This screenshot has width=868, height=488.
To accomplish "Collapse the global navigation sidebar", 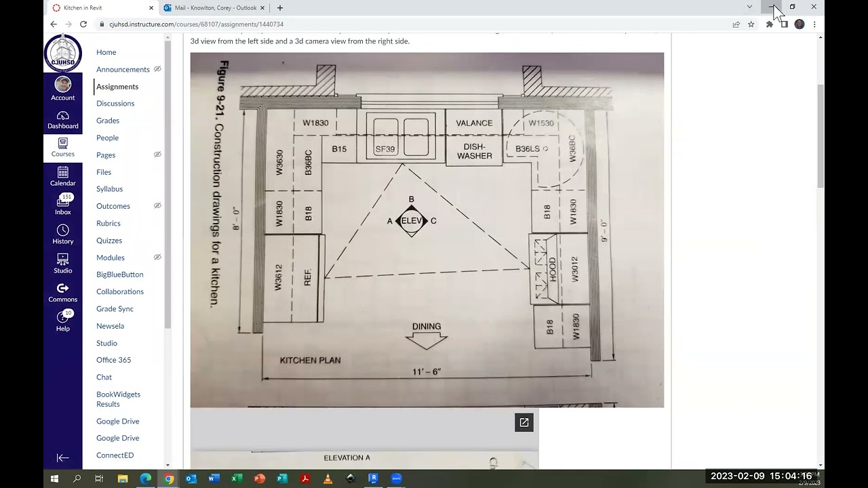I will pos(63,457).
